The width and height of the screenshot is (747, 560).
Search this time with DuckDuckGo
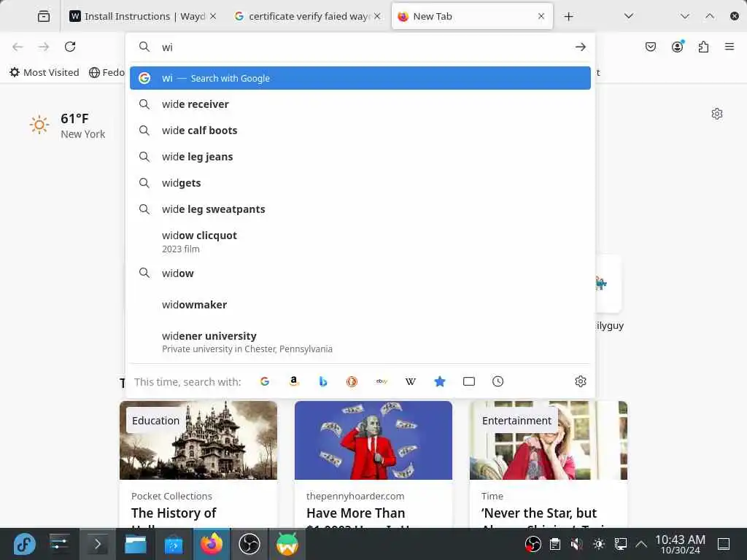352,381
